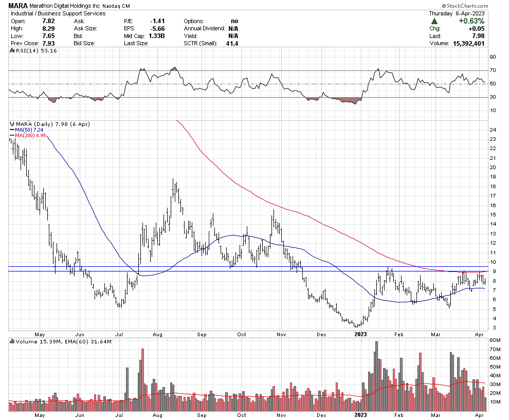Select the Last price value 7.98
509x420 pixels.
click(479, 36)
